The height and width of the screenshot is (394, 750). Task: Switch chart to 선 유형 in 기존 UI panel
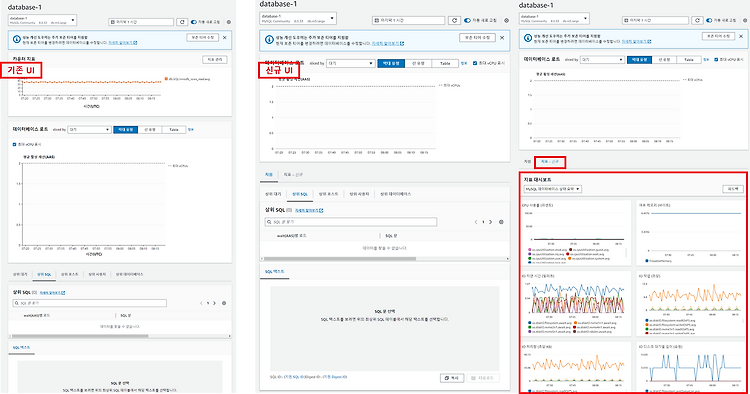[150, 130]
